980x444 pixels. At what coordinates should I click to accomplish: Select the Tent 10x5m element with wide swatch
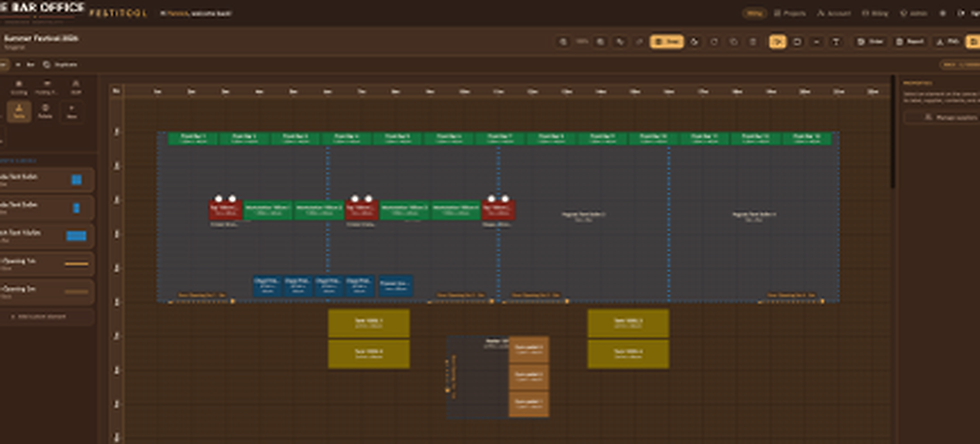(46, 236)
